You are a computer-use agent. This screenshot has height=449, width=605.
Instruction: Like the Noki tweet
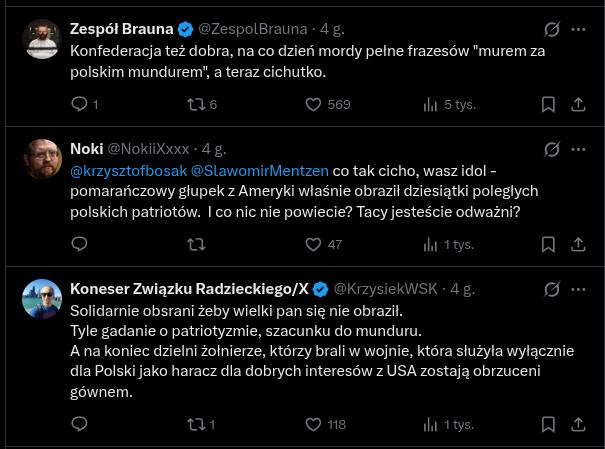tap(312, 243)
